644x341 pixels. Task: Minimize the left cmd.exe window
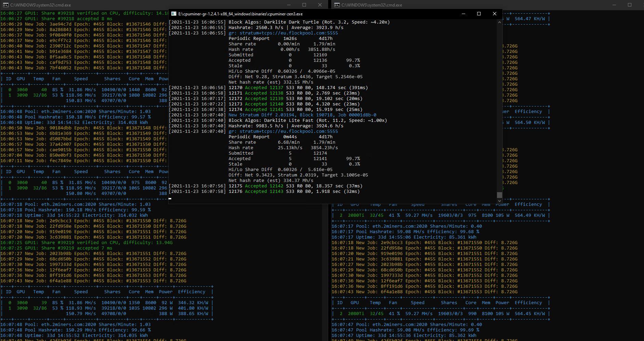[289, 5]
